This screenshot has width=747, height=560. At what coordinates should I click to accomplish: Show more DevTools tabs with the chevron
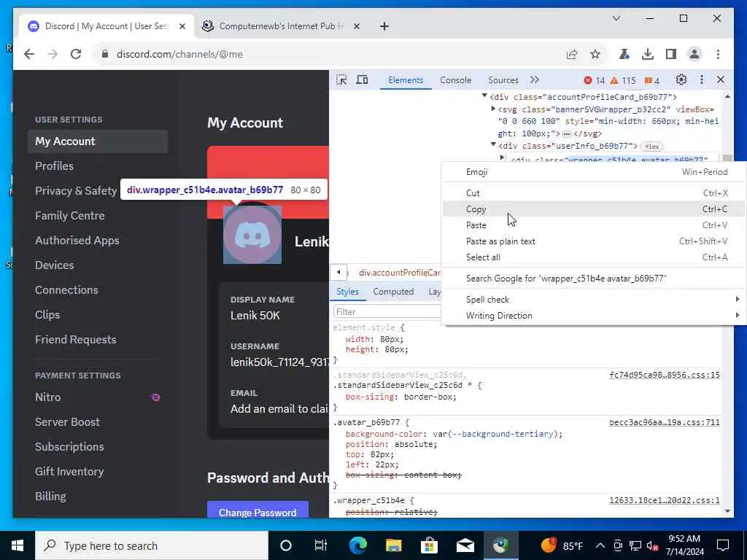point(535,80)
